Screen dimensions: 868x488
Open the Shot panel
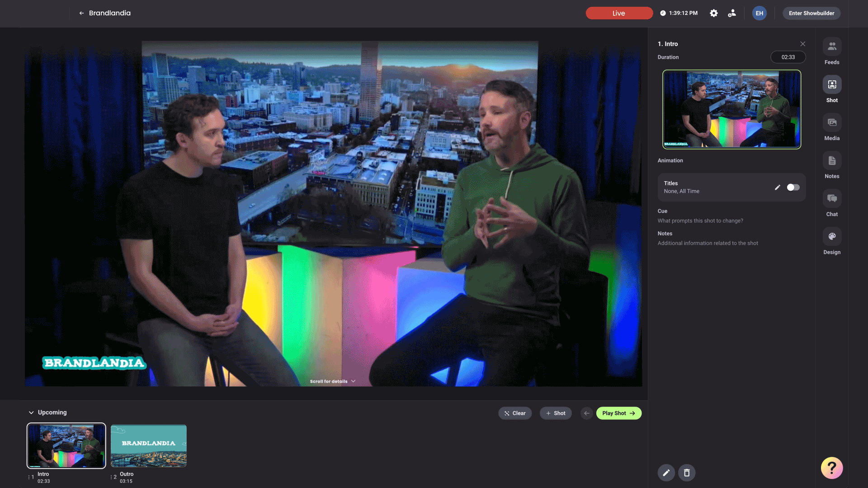(832, 89)
